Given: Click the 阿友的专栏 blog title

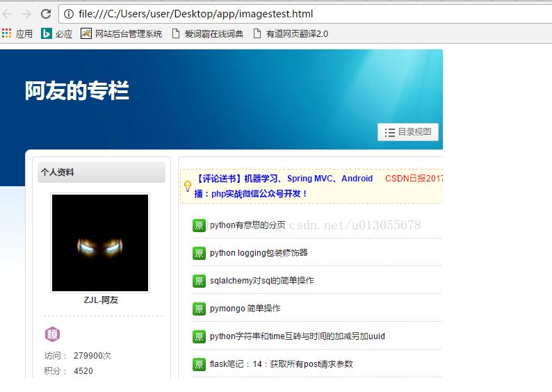Looking at the screenshot, I should pyautogui.click(x=77, y=90).
